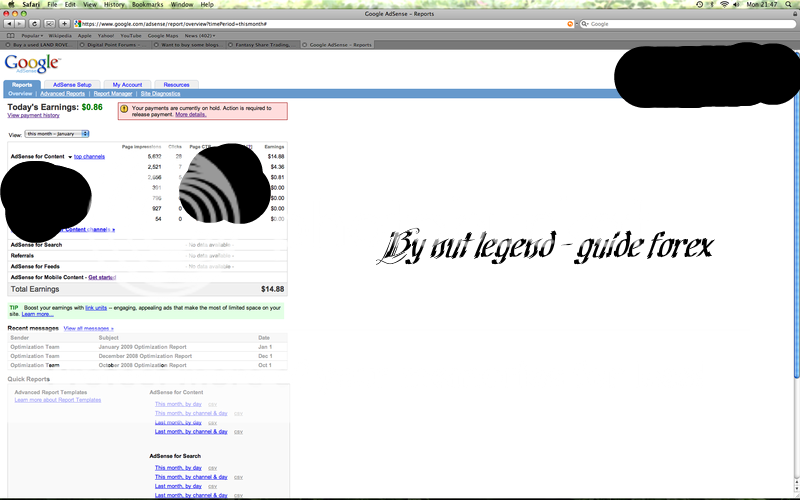
Task: Open Time Machine menu bar icon
Action: pos(699,4)
